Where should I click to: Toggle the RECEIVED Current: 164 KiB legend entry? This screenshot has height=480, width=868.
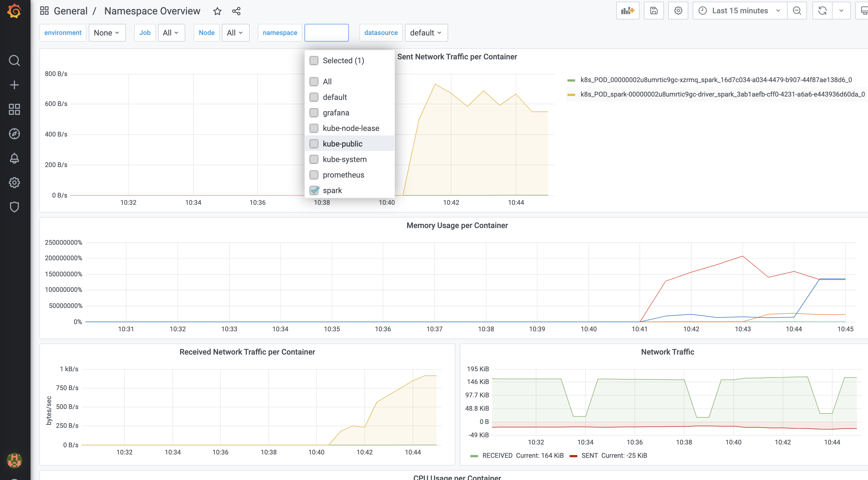[523, 456]
